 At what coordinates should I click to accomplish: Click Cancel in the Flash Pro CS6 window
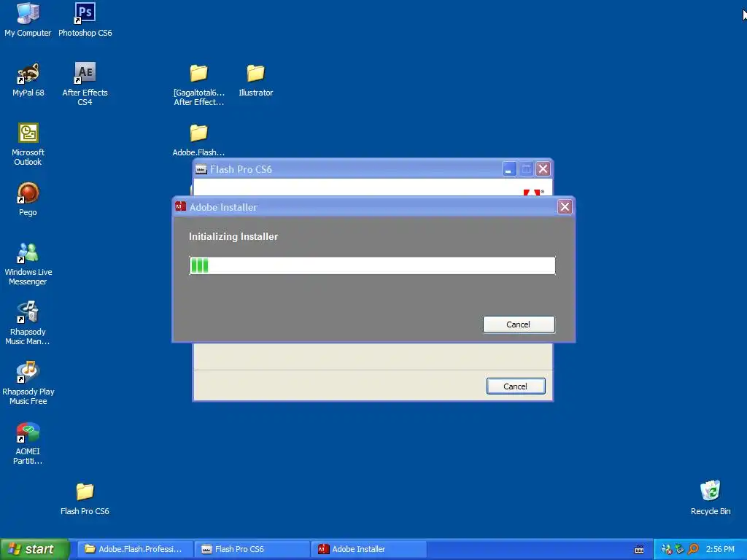[516, 386]
